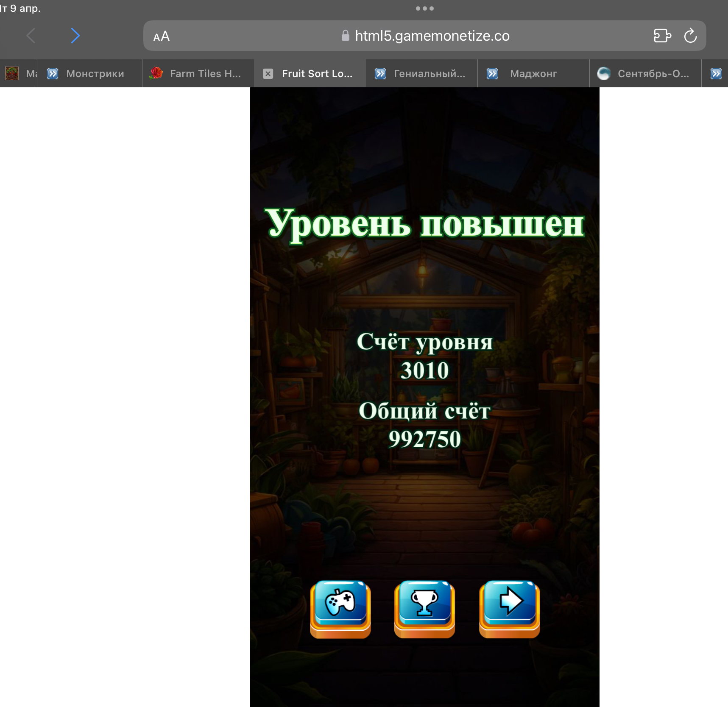Switch to the Маджонг tab

(x=533, y=73)
